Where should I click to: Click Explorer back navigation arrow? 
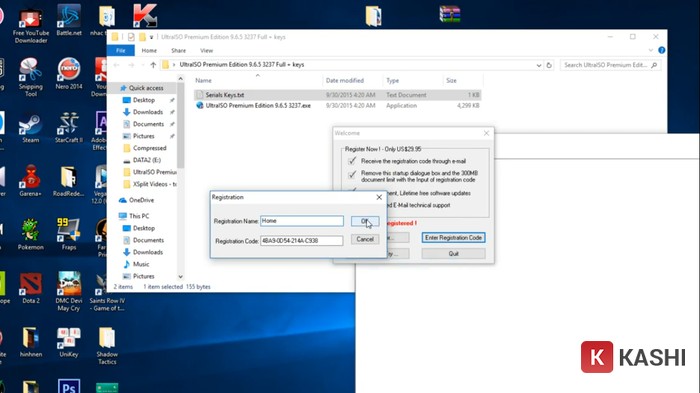[x=117, y=65]
